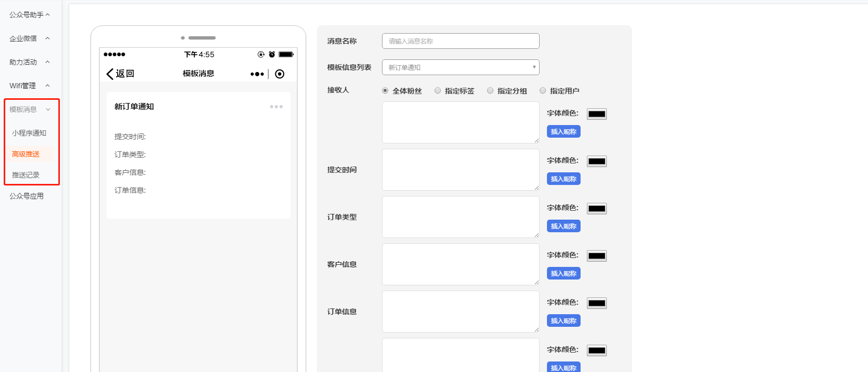868x372 pixels.
Task: Open the three-dot menu in phone header
Action: [257, 74]
